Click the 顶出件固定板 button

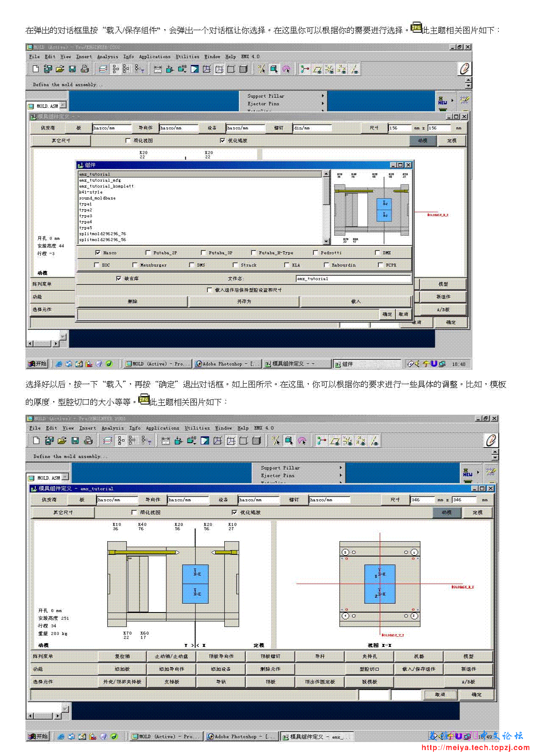320,682
